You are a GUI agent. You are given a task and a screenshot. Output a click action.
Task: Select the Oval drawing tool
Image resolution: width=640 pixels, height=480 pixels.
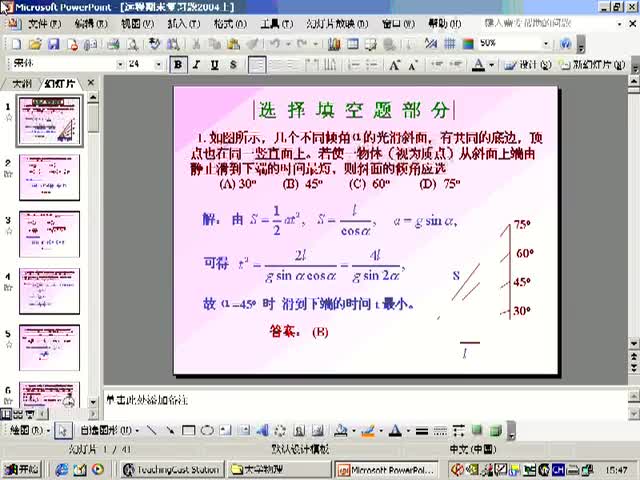pyautogui.click(x=207, y=430)
